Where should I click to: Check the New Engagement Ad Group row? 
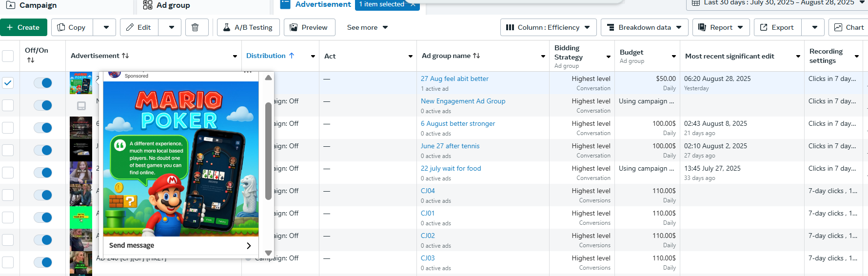(8, 105)
